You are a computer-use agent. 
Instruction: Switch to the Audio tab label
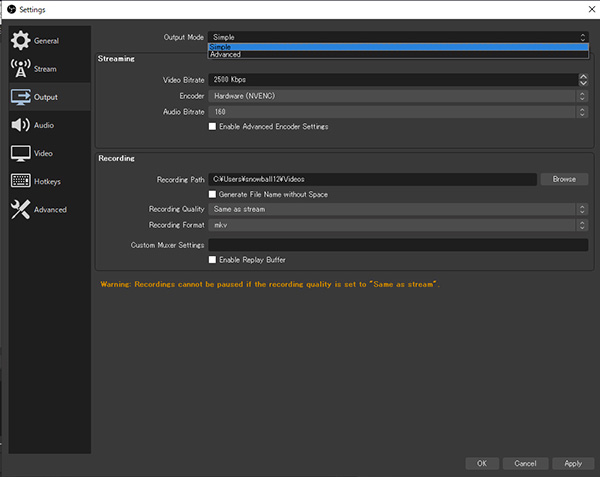pos(44,125)
